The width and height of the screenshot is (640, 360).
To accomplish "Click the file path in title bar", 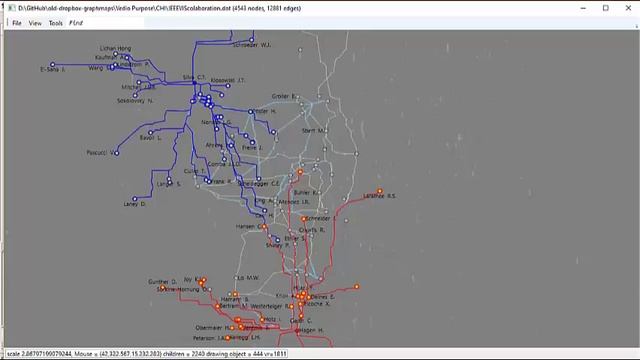I will pyautogui.click(x=124, y=8).
